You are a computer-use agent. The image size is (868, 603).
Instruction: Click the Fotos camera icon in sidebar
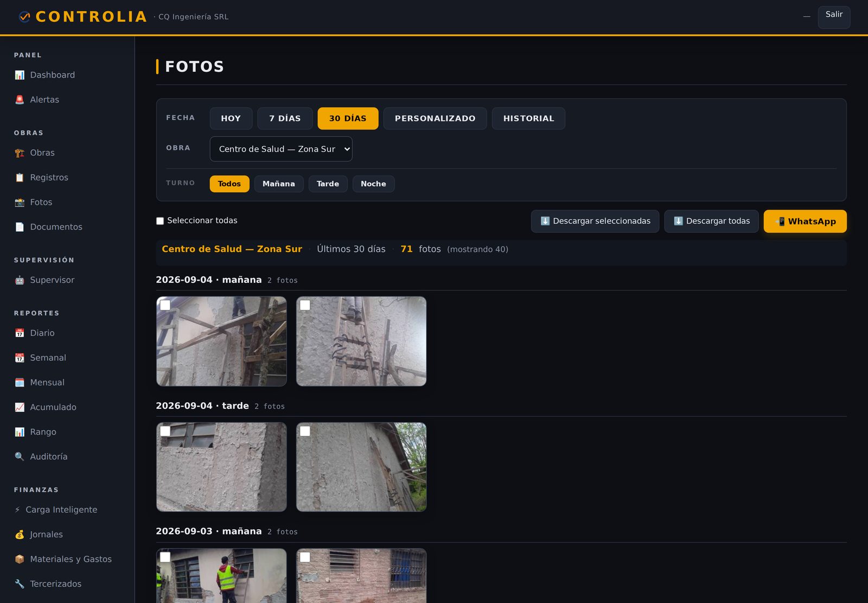20,202
